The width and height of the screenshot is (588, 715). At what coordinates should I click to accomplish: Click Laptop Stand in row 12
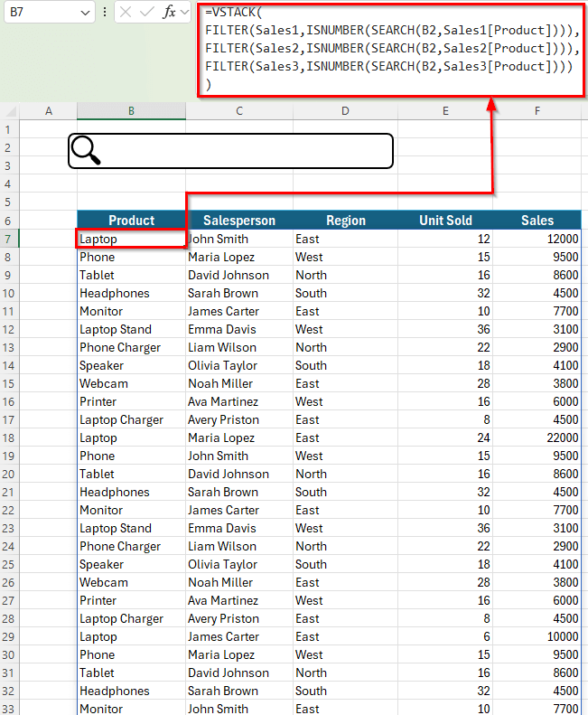click(x=131, y=329)
